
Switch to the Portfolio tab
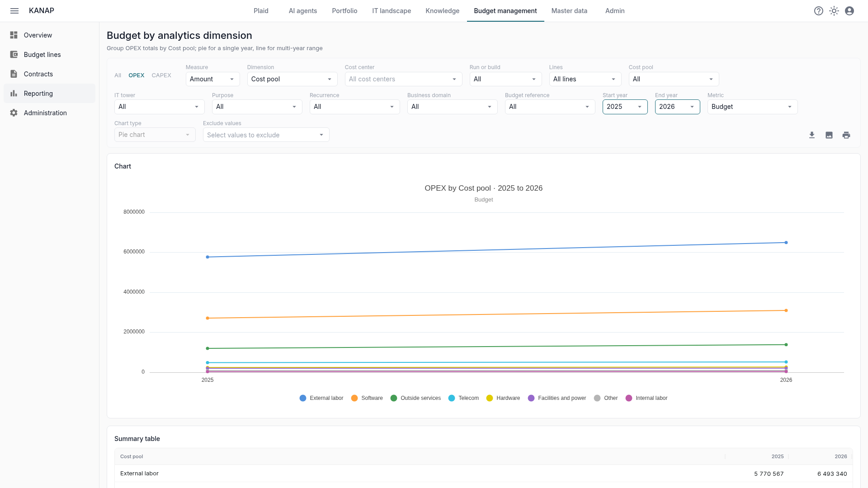coord(344,11)
